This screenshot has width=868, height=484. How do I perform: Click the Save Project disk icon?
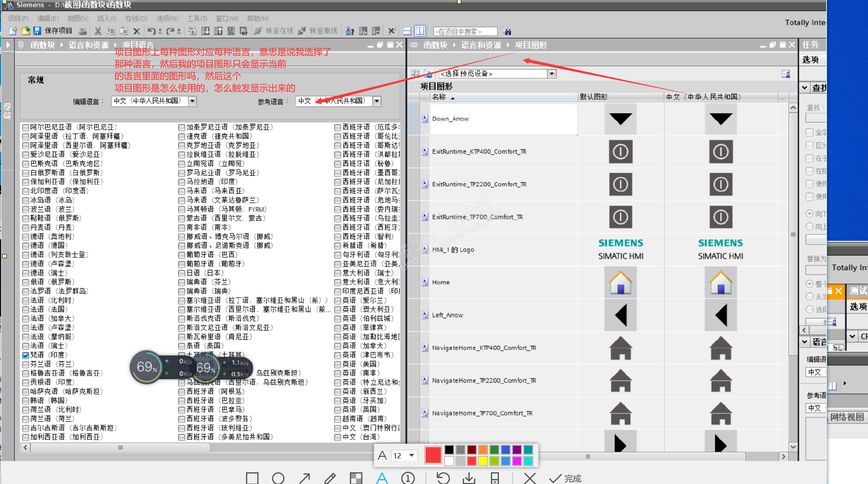click(x=37, y=31)
